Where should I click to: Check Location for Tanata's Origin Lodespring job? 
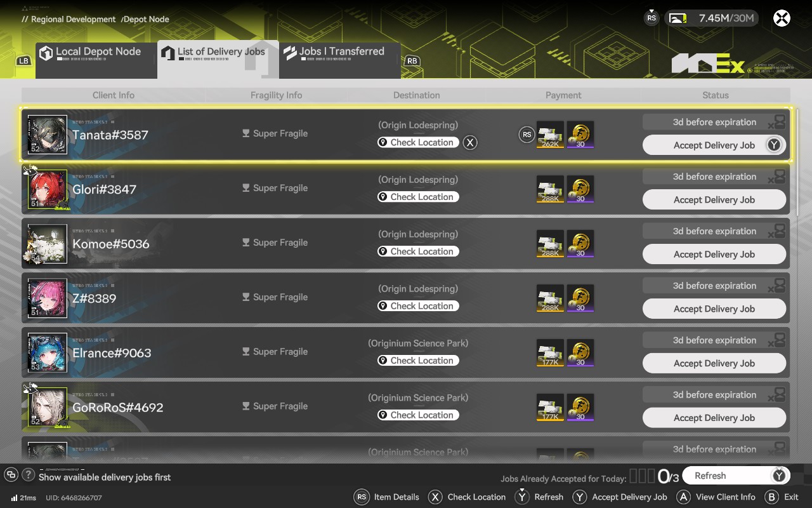click(417, 142)
